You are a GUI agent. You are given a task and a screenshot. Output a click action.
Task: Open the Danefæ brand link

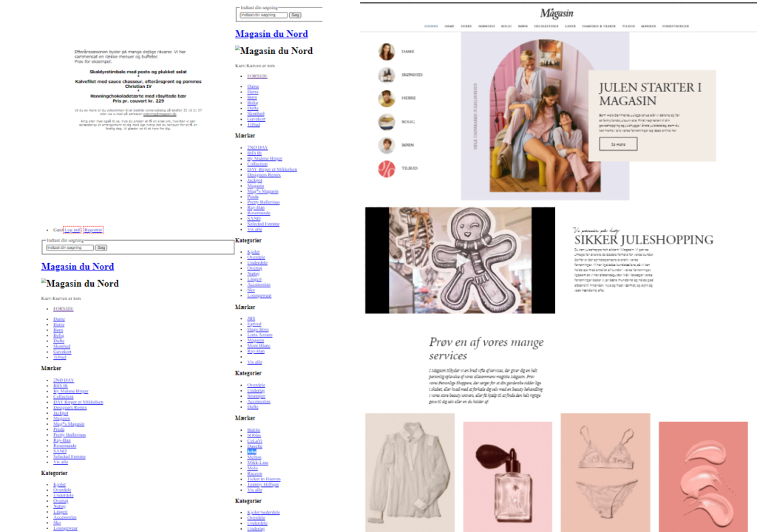click(x=254, y=446)
